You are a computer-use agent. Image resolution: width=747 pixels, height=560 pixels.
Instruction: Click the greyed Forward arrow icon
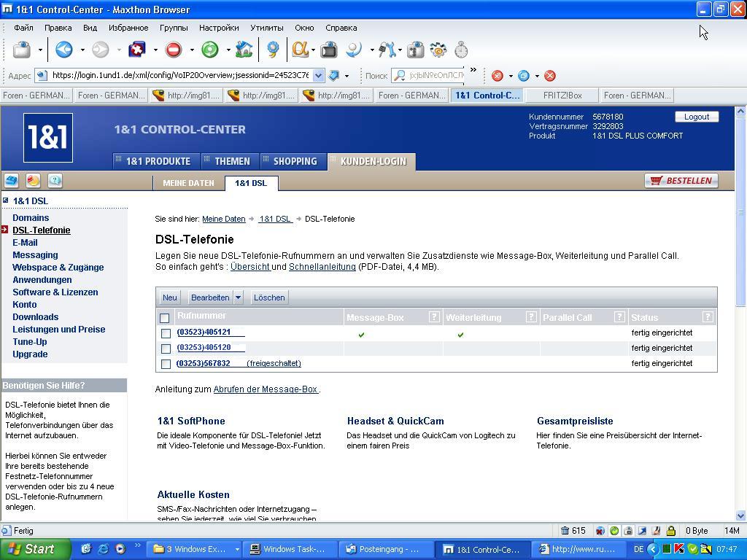coord(100,50)
